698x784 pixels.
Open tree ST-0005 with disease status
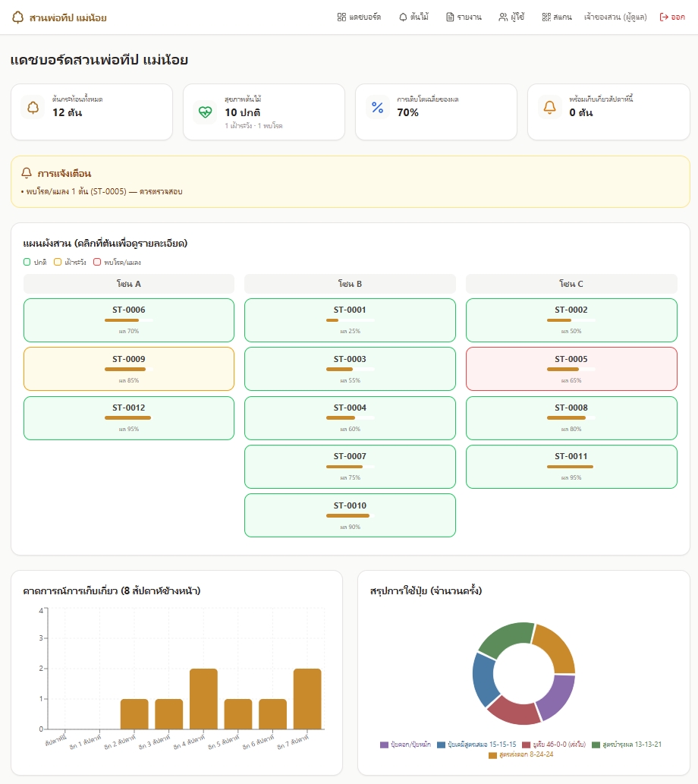click(x=571, y=369)
